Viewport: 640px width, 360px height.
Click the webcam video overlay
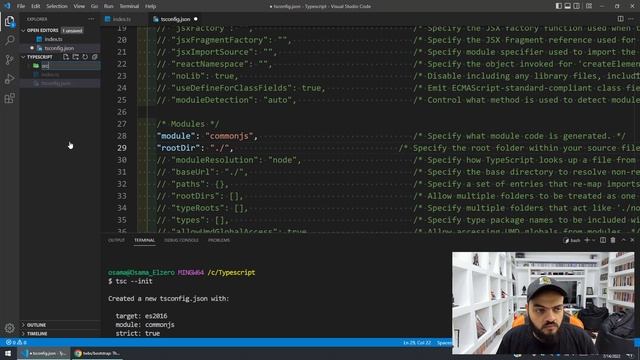[543, 303]
